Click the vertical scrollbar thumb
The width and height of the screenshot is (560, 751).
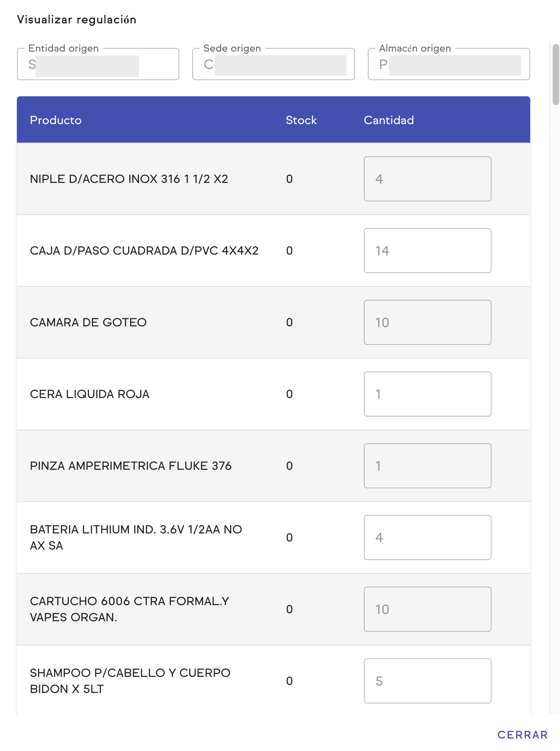(x=556, y=75)
